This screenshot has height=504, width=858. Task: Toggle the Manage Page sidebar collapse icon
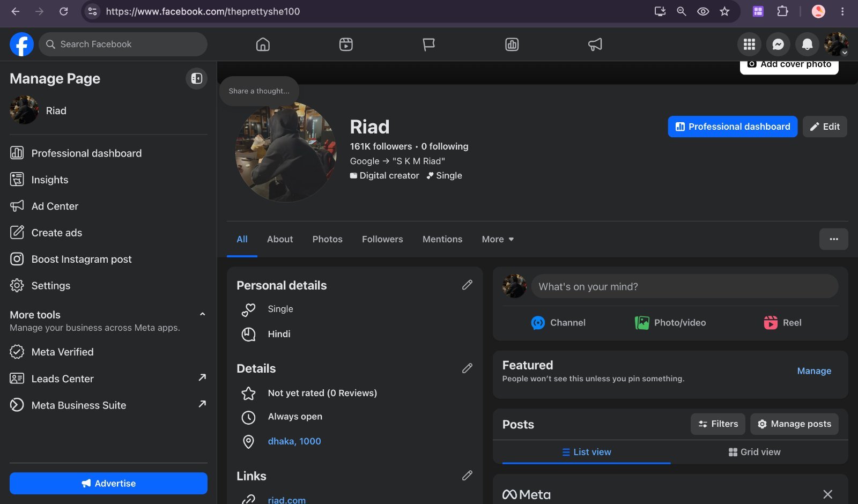[196, 79]
